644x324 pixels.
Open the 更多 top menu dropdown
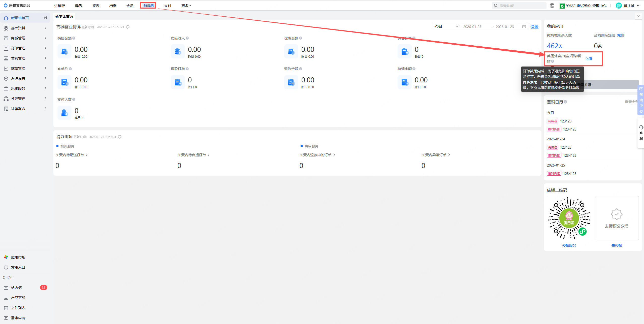(x=186, y=6)
